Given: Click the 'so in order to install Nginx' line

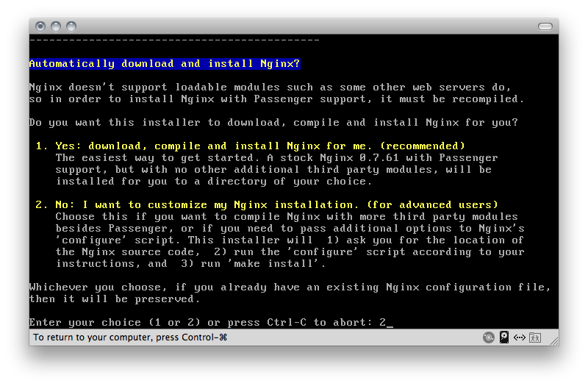Looking at the screenshot, I should pyautogui.click(x=277, y=99).
